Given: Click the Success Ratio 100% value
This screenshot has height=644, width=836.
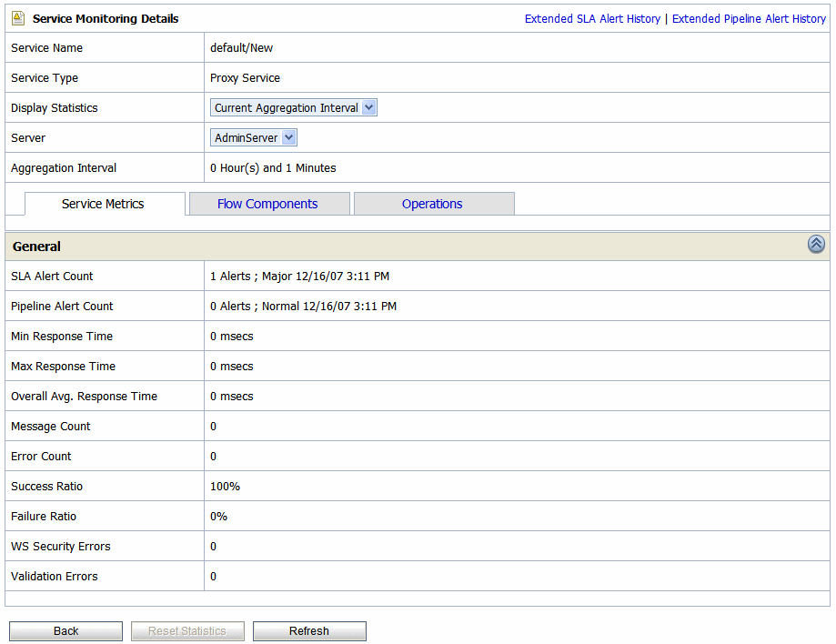Looking at the screenshot, I should coord(225,486).
